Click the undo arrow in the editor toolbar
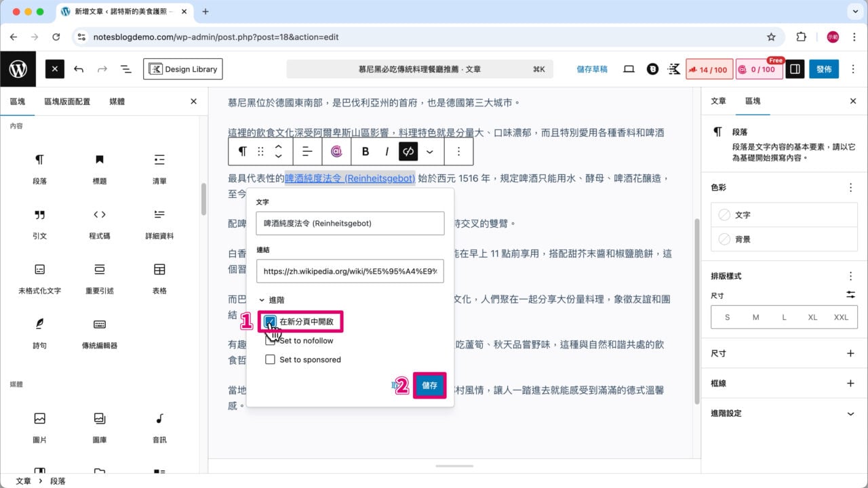 79,68
